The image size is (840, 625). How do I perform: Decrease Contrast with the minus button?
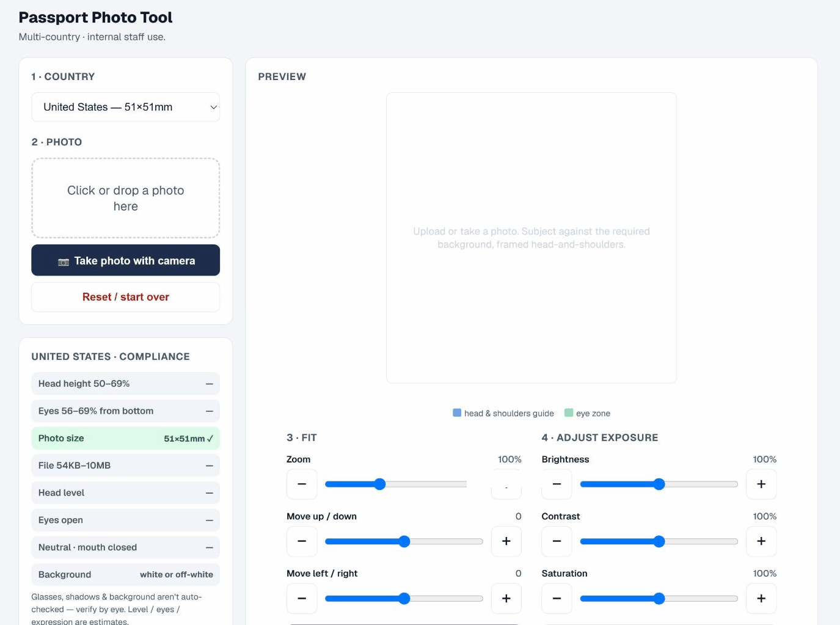point(557,541)
